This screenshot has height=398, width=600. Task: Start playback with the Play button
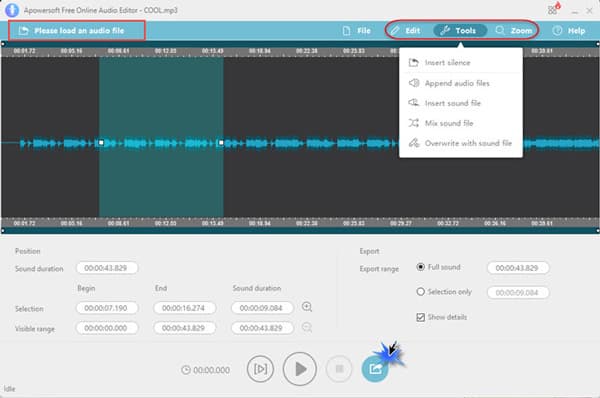300,369
